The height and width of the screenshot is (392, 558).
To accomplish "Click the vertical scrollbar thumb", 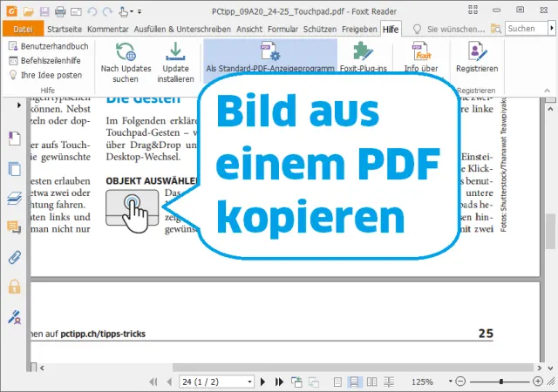I will coord(550,231).
